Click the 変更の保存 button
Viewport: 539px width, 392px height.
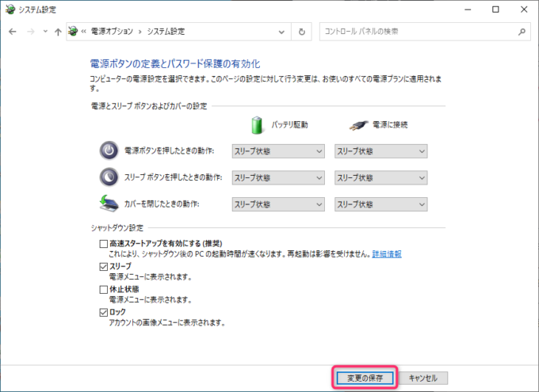[x=365, y=378]
